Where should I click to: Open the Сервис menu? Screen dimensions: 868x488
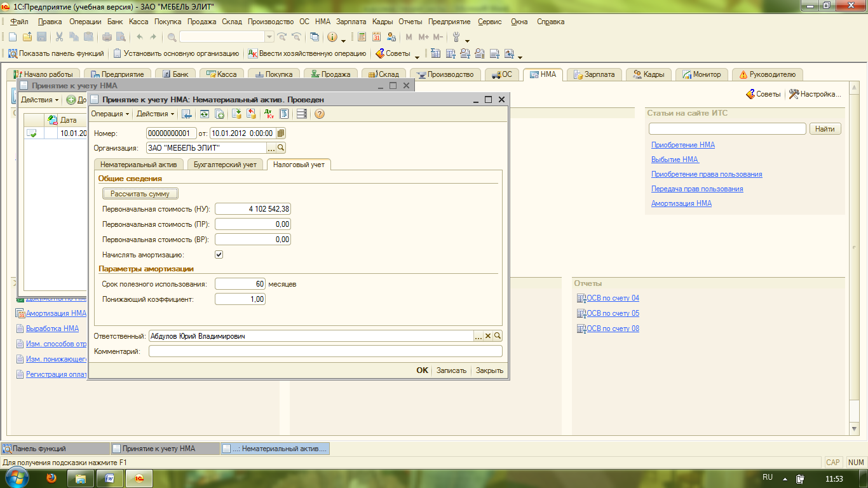tap(490, 22)
